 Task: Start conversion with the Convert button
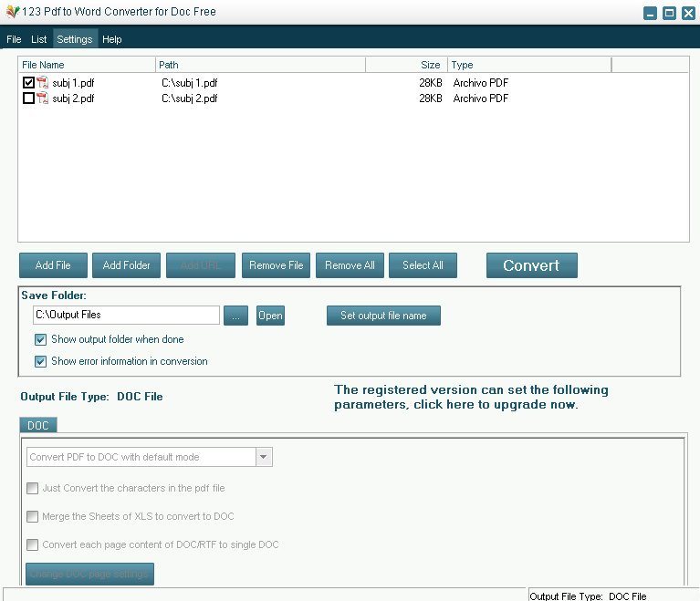tap(532, 265)
